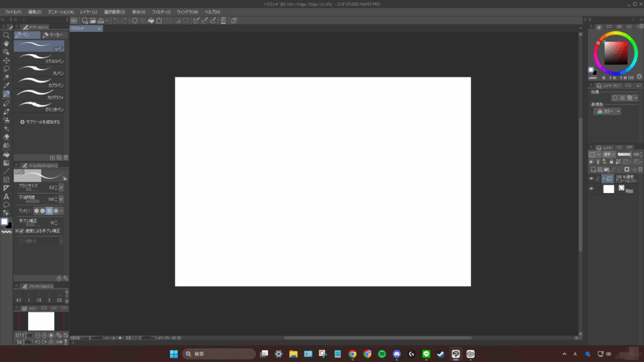The height and width of the screenshot is (362, 644).
Task: Select the Eraser tool
Action: [x=6, y=136]
